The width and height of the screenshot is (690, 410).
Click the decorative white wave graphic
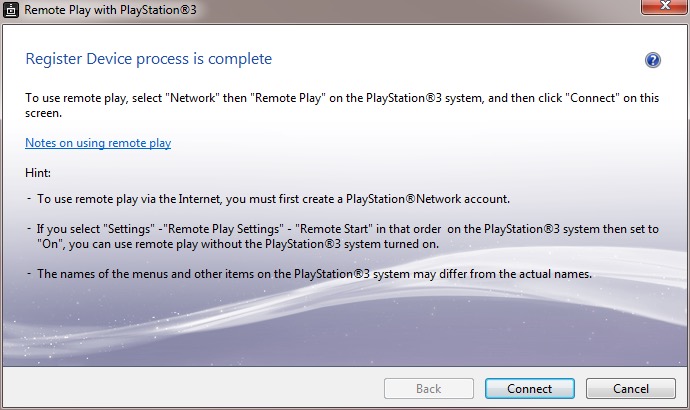450,320
